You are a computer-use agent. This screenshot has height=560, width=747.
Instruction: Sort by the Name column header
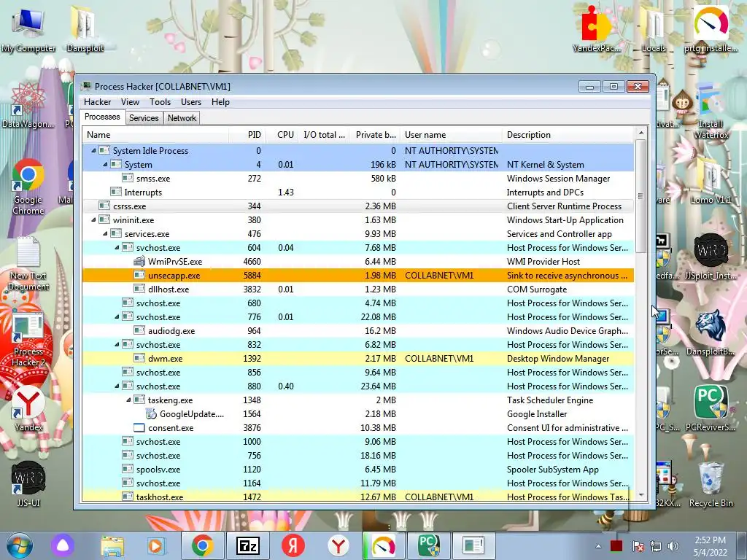tap(156, 135)
